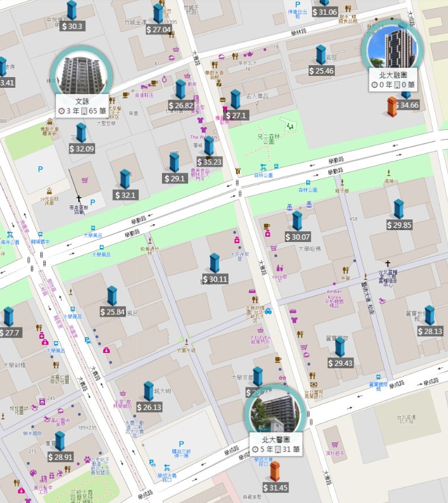Select the blue marker labeled $28.91

(x=60, y=441)
